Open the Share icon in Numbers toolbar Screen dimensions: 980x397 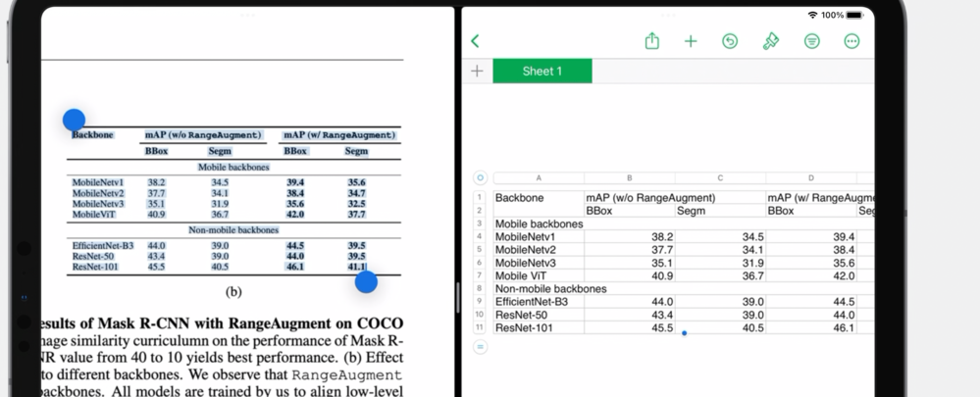pos(652,41)
